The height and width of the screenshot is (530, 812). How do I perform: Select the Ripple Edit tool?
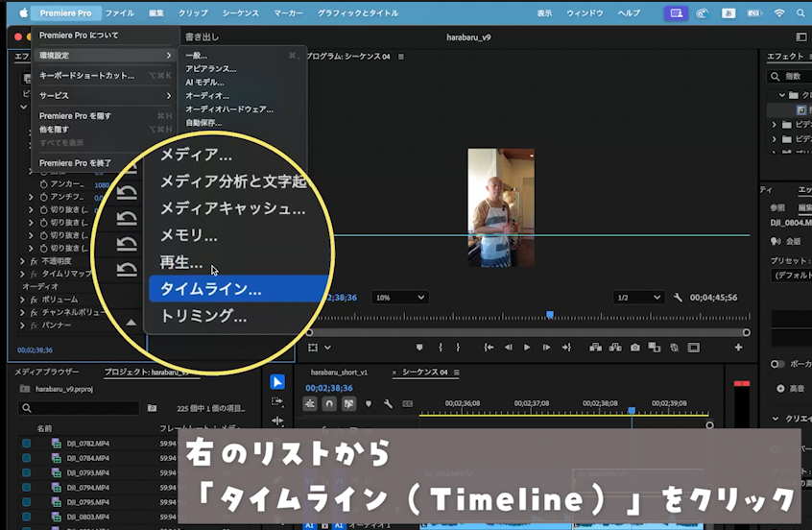click(277, 421)
